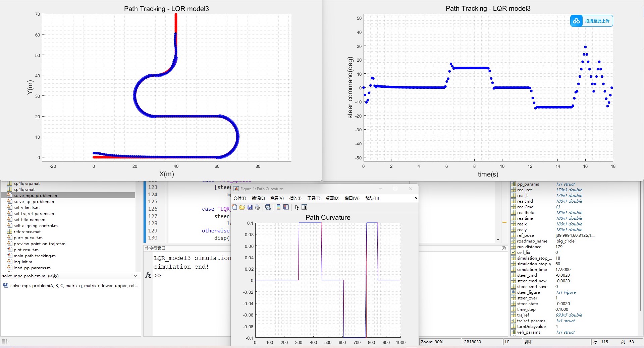Select preview_point_on_trajref.m in file list
This screenshot has height=348, width=644.
point(40,244)
